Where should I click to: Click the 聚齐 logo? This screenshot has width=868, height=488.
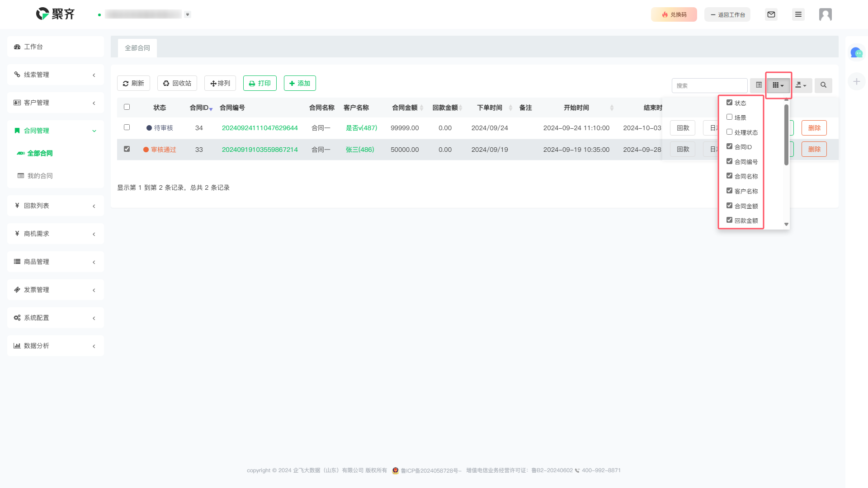coord(55,14)
